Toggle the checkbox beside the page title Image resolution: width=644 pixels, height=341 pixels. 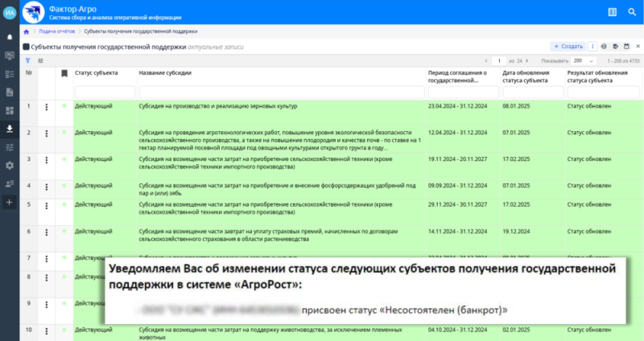tap(27, 47)
